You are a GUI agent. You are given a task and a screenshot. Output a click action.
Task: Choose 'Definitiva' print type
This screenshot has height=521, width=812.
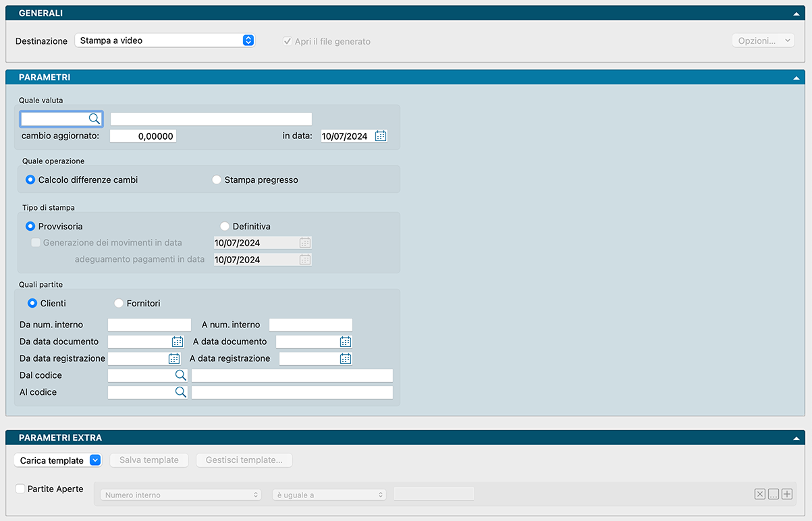pos(225,227)
